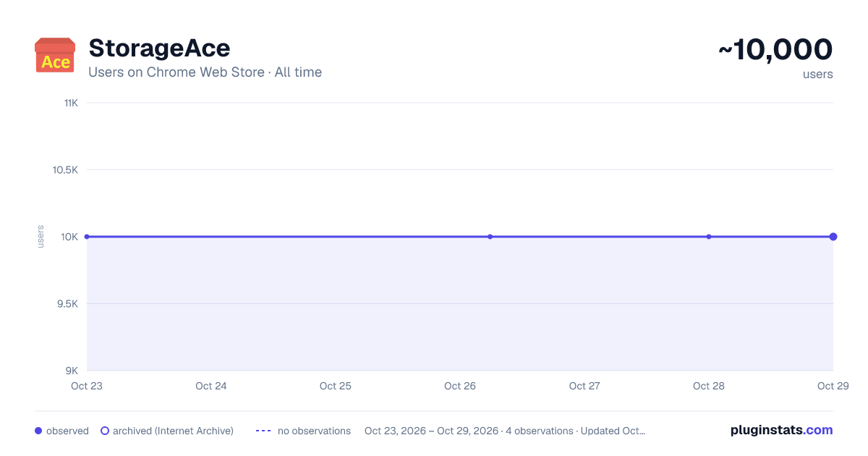Click the archived legend circle icon
The image size is (868, 456).
(x=105, y=431)
